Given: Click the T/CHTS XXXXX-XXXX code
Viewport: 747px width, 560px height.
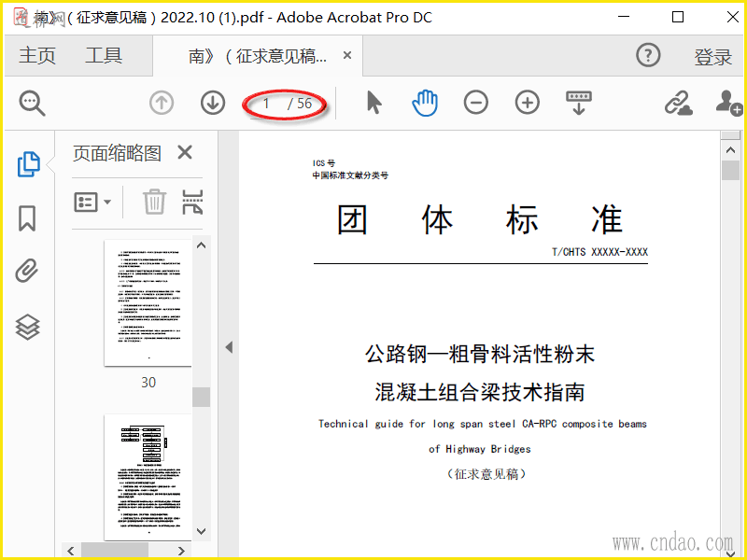Looking at the screenshot, I should pyautogui.click(x=599, y=252).
